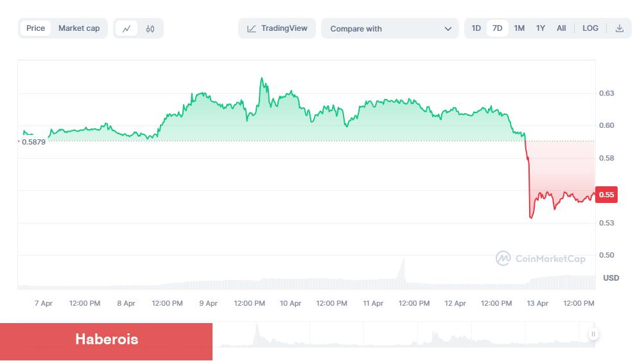Grab the range slider handle at right end
Image resolution: width=644 pixels, height=361 pixels.
593,334
